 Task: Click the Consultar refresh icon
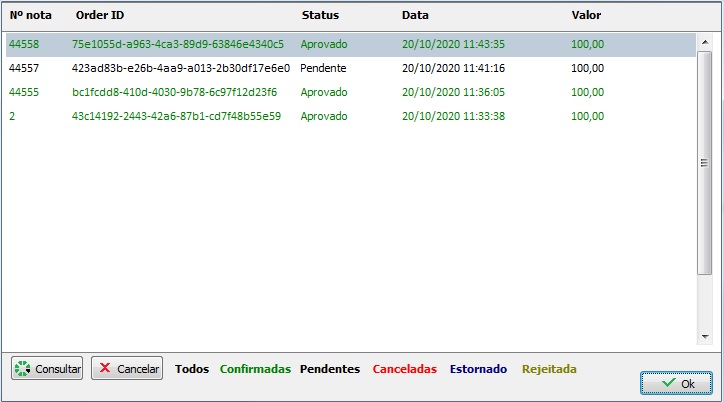pos(24,369)
